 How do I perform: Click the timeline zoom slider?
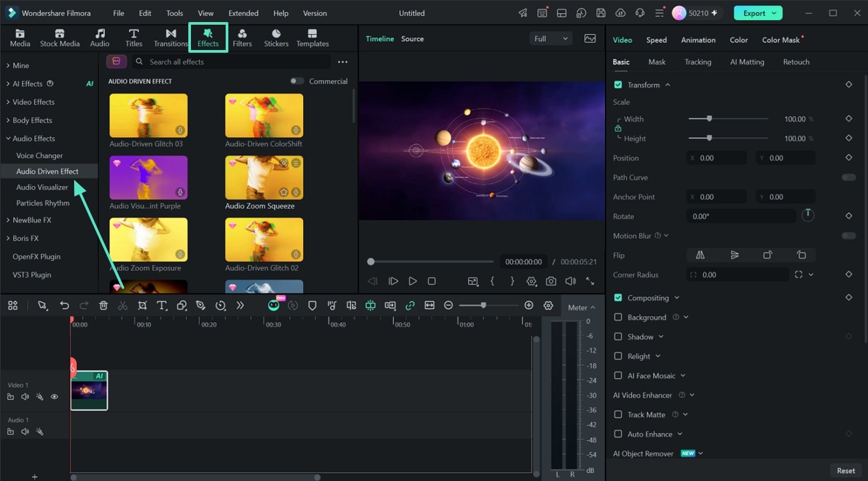point(489,306)
